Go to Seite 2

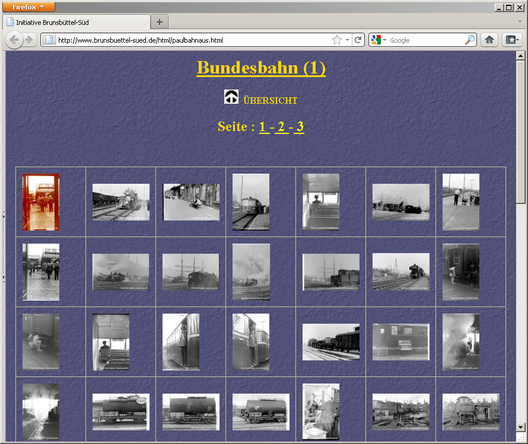point(282,127)
